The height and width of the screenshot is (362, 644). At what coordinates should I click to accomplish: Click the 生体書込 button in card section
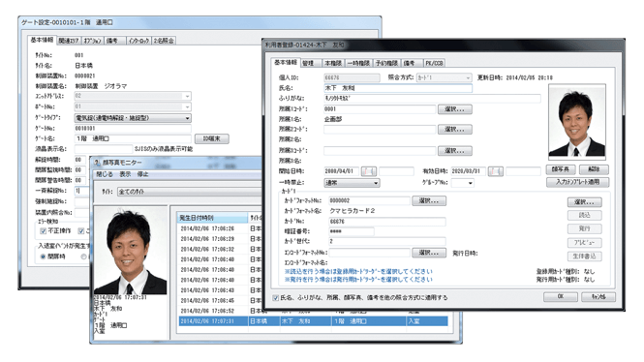click(x=585, y=256)
